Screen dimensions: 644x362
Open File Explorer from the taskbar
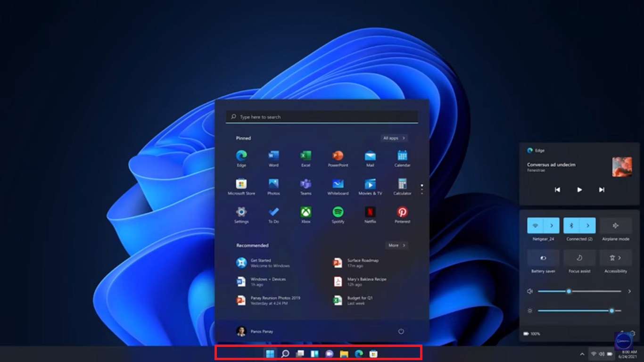(344, 354)
